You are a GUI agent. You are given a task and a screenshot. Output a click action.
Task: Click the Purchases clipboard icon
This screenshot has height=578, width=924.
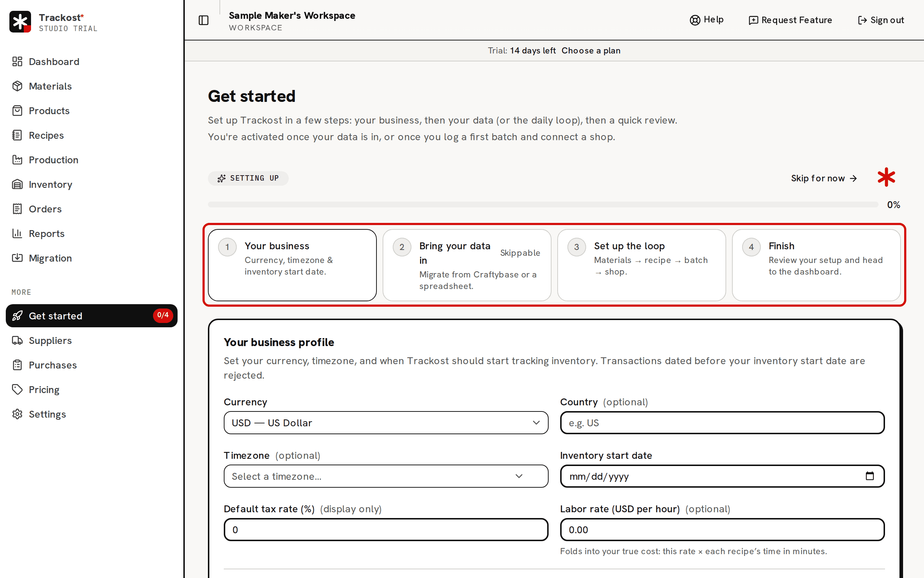tap(17, 365)
